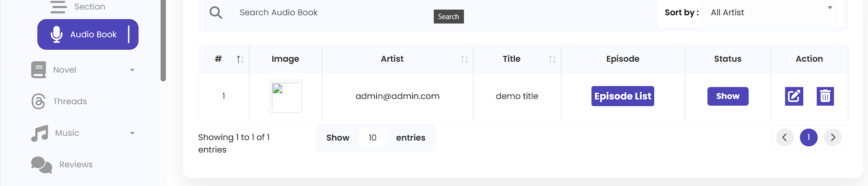Viewport: 868px width, 186px height.
Task: Toggle the Show status button
Action: click(728, 96)
